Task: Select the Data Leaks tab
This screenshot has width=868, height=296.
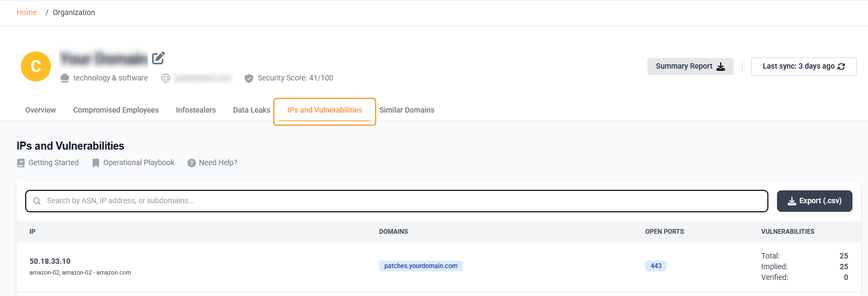Action: click(252, 110)
